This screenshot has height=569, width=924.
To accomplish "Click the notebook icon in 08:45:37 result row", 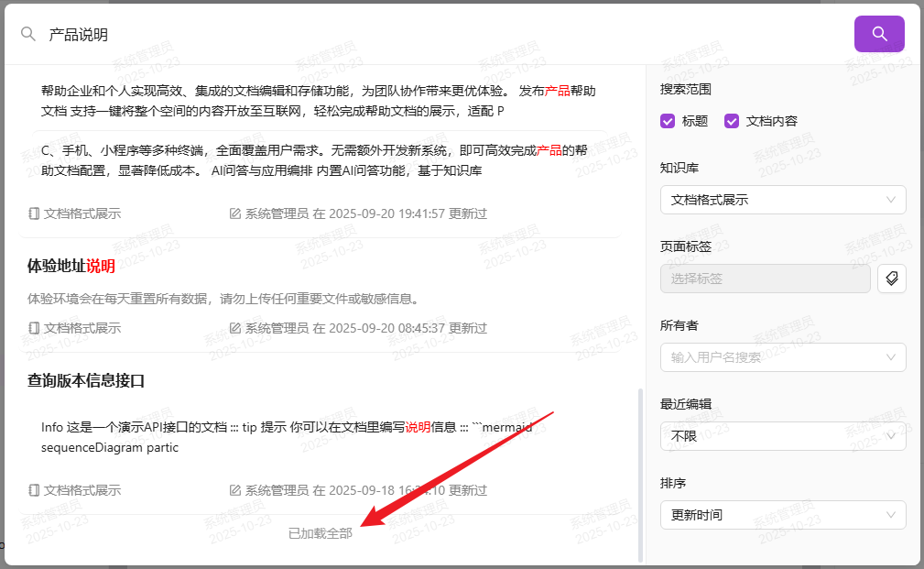I will (34, 328).
